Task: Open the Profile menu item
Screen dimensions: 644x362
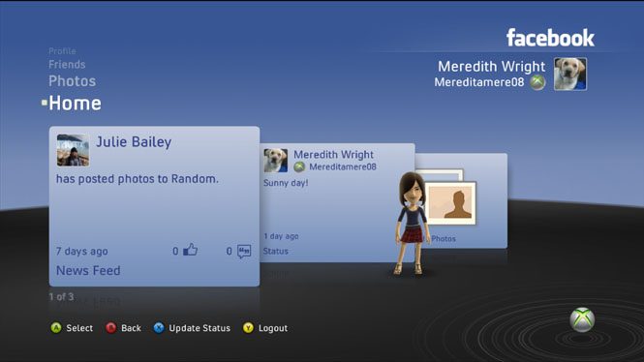Action: click(62, 51)
